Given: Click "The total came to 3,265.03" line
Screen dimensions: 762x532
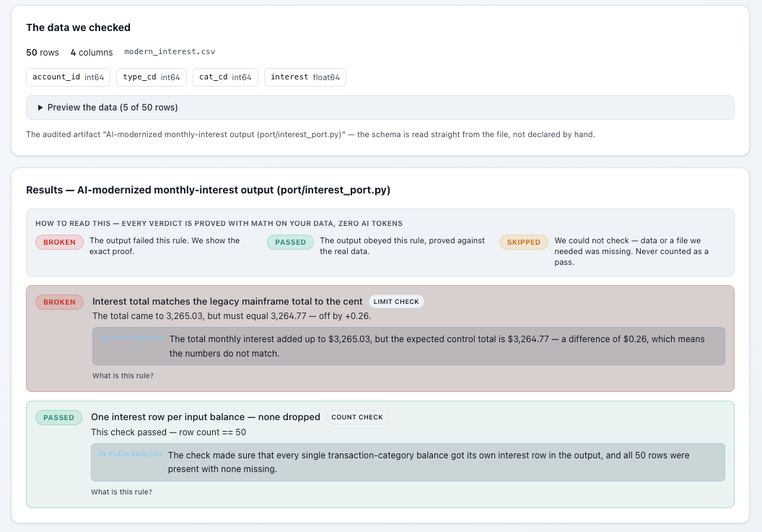Looking at the screenshot, I should pos(232,316).
